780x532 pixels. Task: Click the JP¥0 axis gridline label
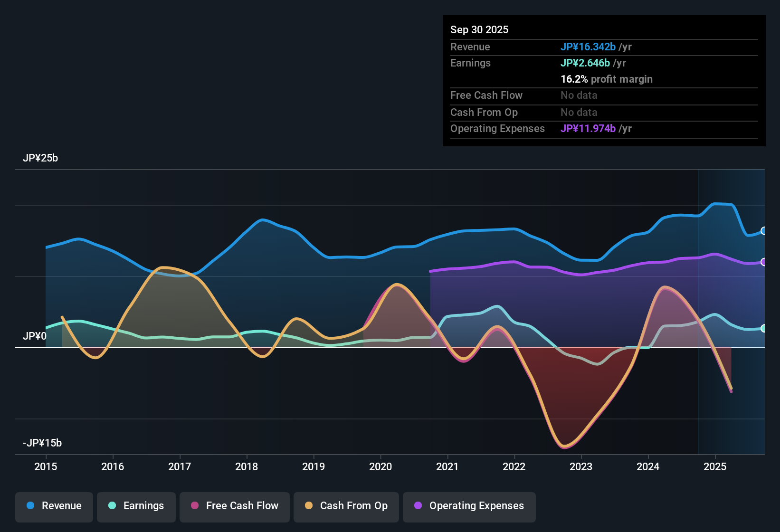(x=34, y=335)
